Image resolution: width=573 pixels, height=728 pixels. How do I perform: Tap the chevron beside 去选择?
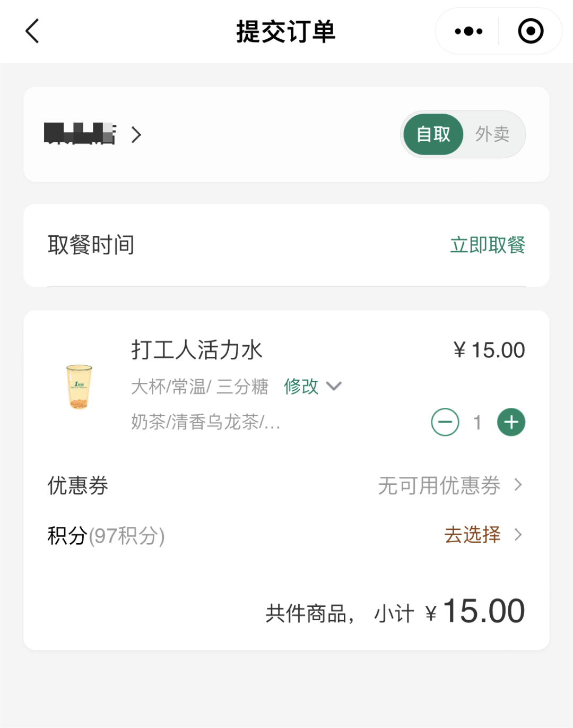[518, 535]
